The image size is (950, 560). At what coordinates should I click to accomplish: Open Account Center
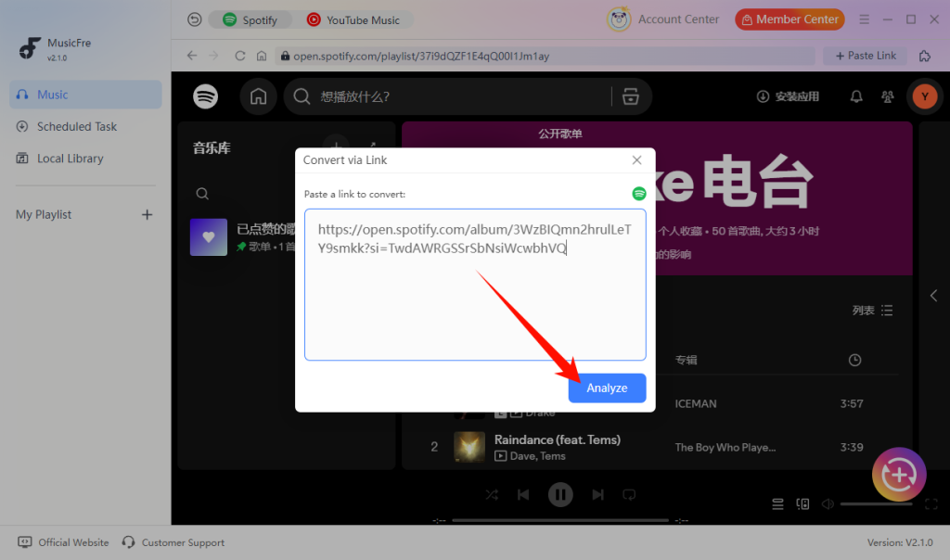[x=662, y=19]
